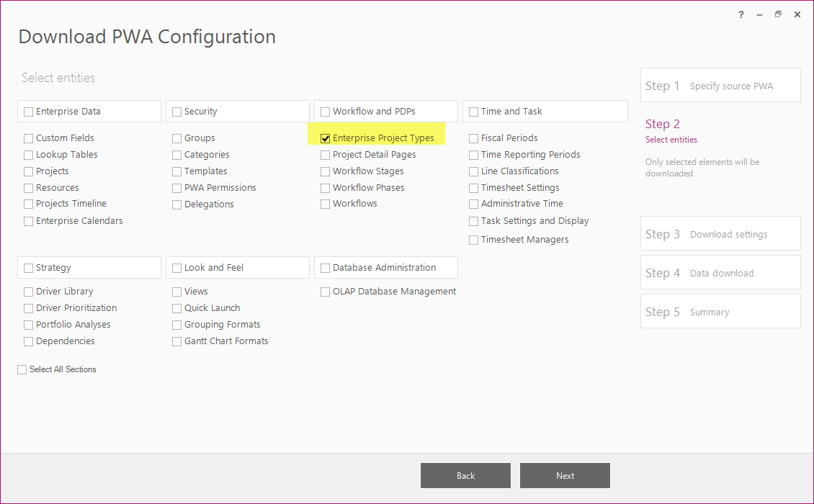Enable the Workflow Phases checkbox

tap(326, 188)
